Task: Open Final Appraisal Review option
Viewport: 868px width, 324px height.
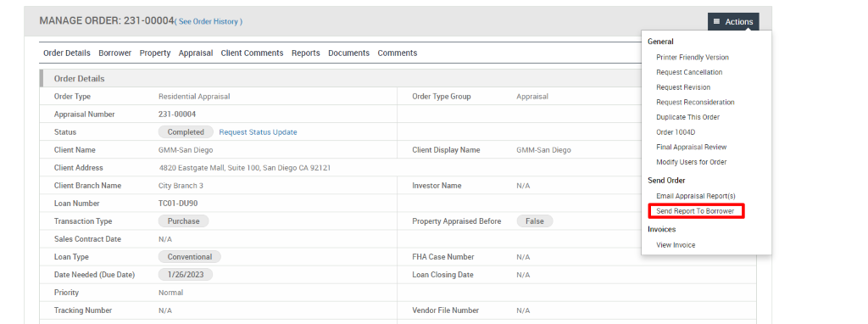Action: pyautogui.click(x=692, y=147)
